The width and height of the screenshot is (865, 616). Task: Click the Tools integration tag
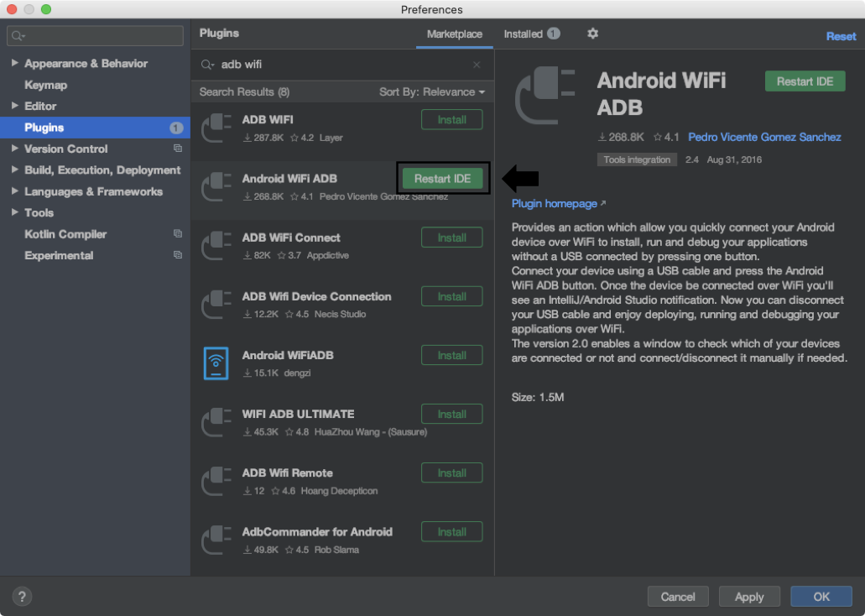[x=637, y=159]
